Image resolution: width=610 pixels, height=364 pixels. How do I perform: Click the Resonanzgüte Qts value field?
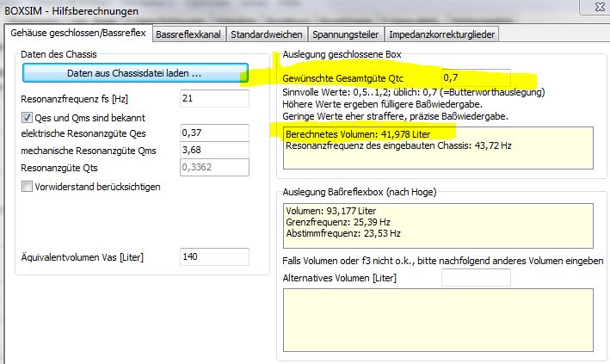tap(214, 168)
